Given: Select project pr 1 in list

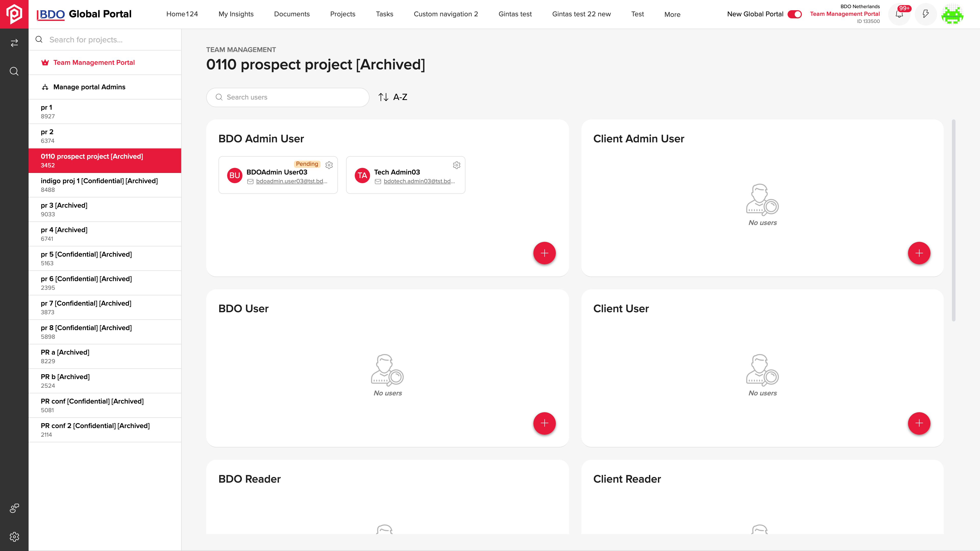Looking at the screenshot, I should [x=105, y=111].
